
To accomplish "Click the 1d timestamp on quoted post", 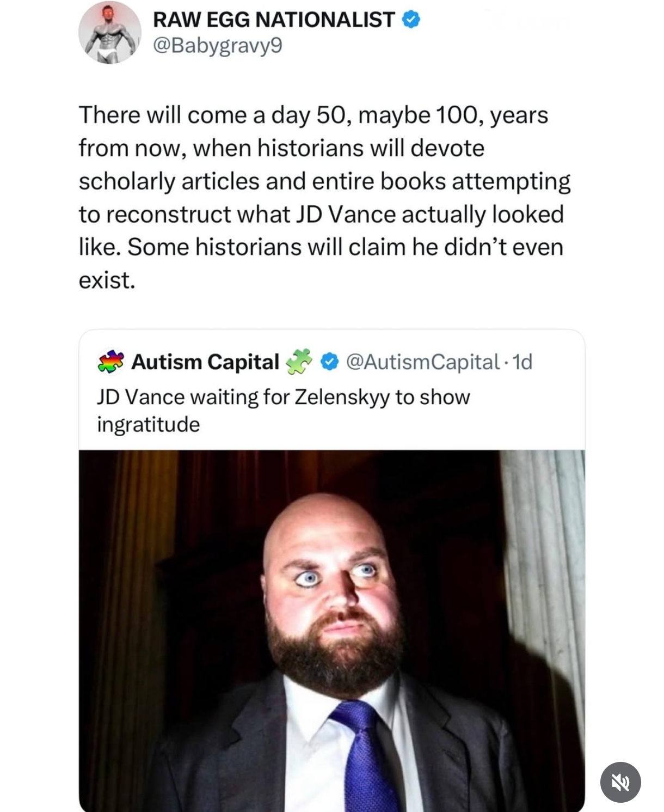I will 522,362.
